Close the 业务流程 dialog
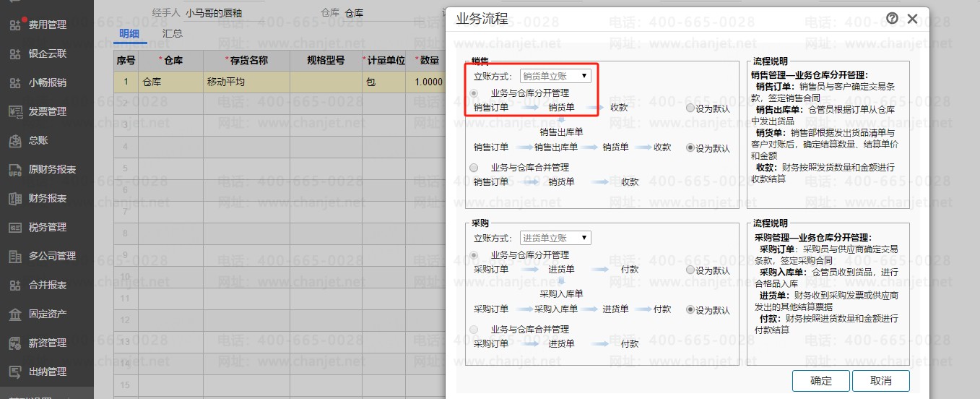980x399 pixels. pos(913,19)
